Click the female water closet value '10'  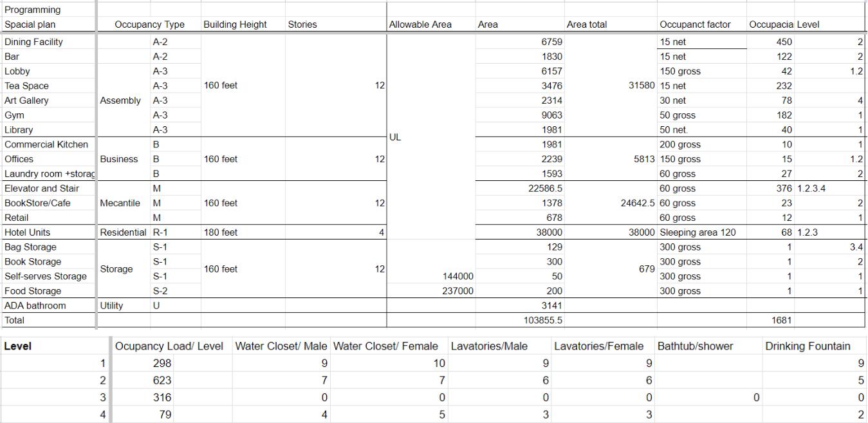[x=389, y=364]
